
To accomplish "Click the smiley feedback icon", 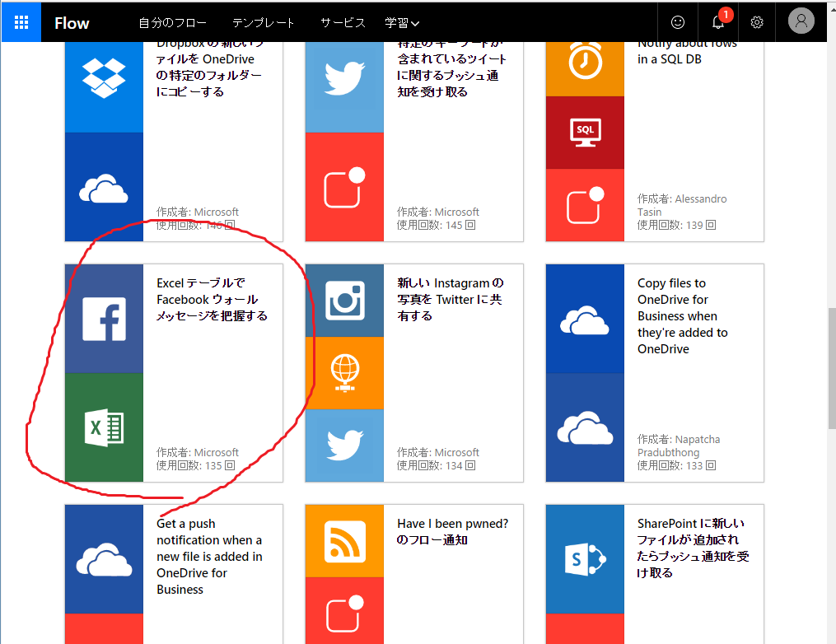I will [x=678, y=22].
